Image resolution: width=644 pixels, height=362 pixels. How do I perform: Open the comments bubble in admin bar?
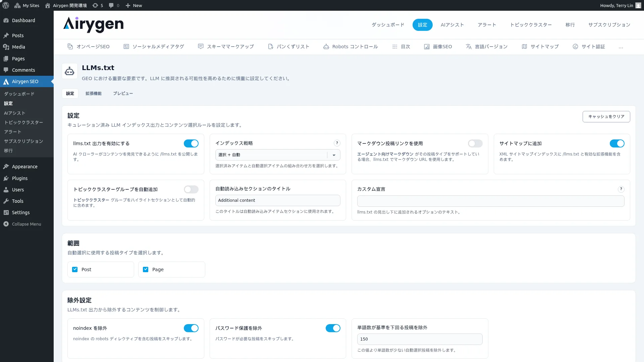coord(111,5)
